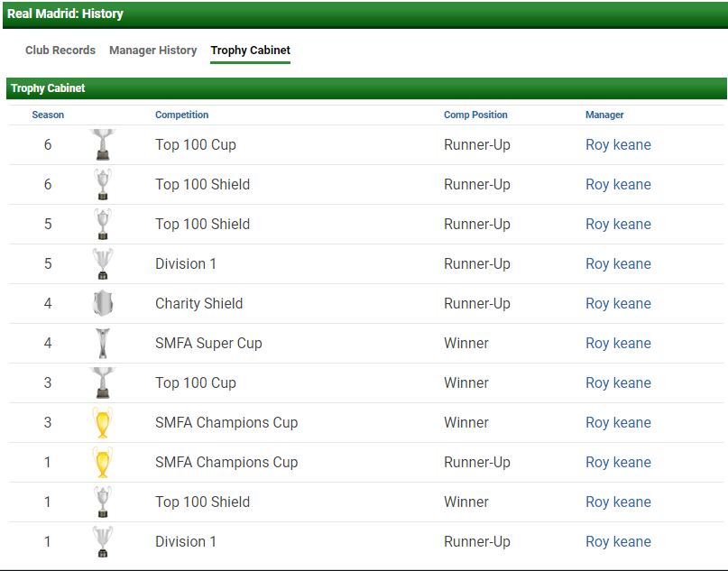Open Roy keane link in Top 100 Cup Season 6 row

pos(618,145)
